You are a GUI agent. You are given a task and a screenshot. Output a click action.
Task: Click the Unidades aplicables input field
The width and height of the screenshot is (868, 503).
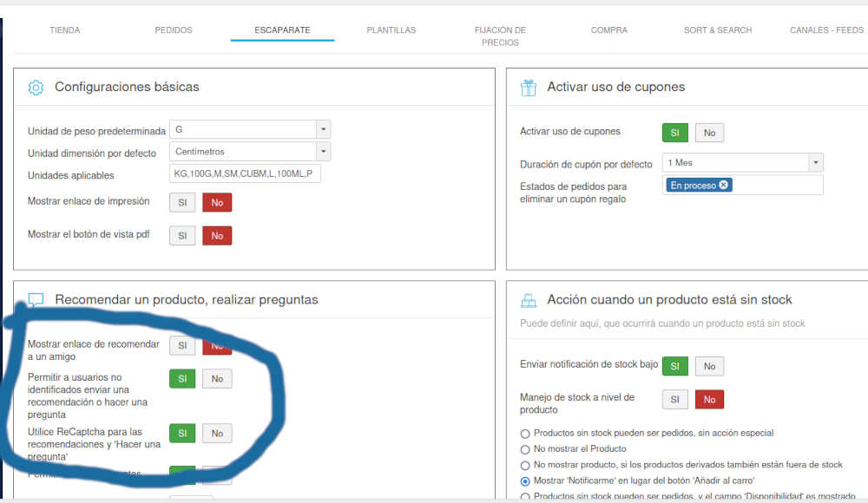pyautogui.click(x=245, y=173)
